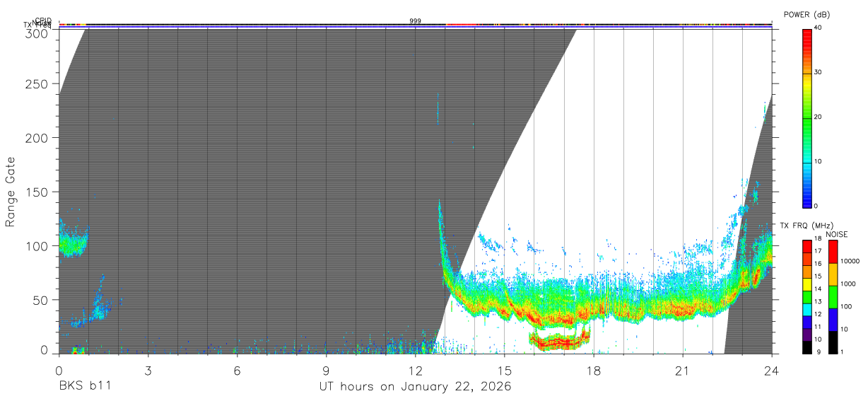The image size is (868, 401).
Task: Click the 3 UT hour tick label
Action: coord(148,370)
